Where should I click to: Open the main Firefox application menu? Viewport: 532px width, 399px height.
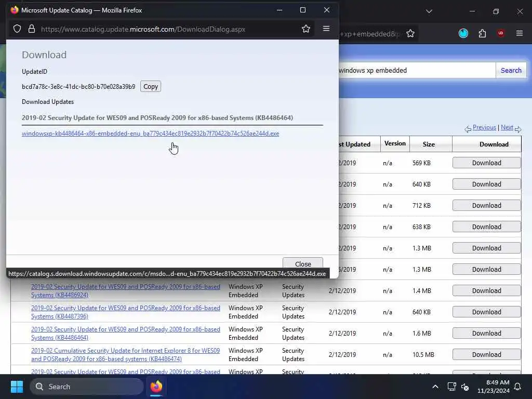point(519,33)
